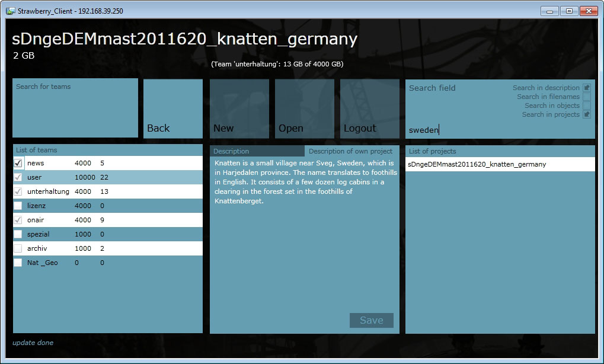Click the Strawberry_Client title bar icon

(10, 11)
